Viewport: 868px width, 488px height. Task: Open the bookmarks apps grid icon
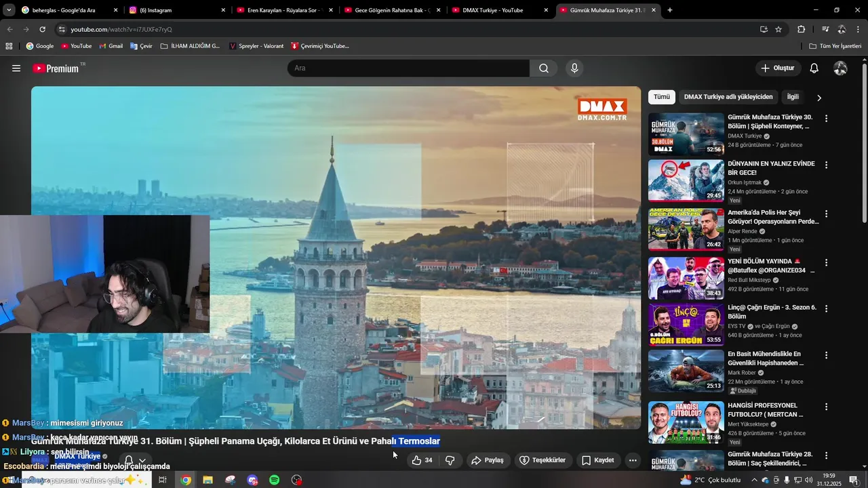click(x=9, y=46)
